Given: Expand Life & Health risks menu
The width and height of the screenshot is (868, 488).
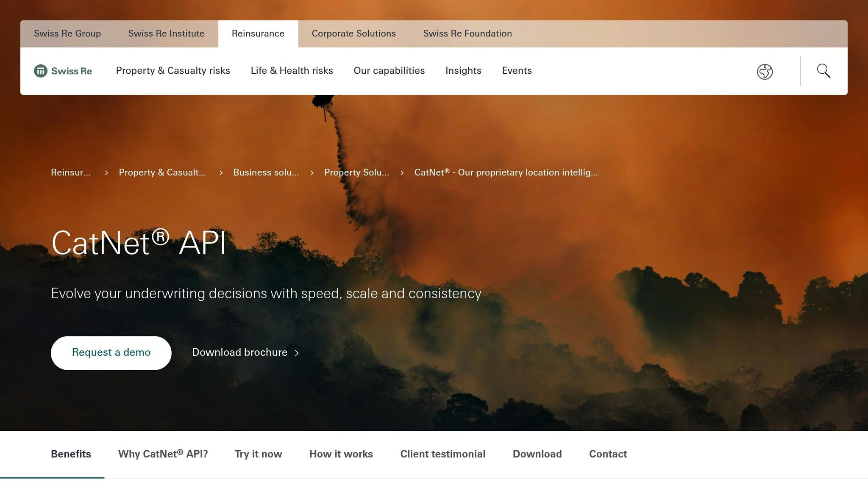Looking at the screenshot, I should tap(292, 71).
